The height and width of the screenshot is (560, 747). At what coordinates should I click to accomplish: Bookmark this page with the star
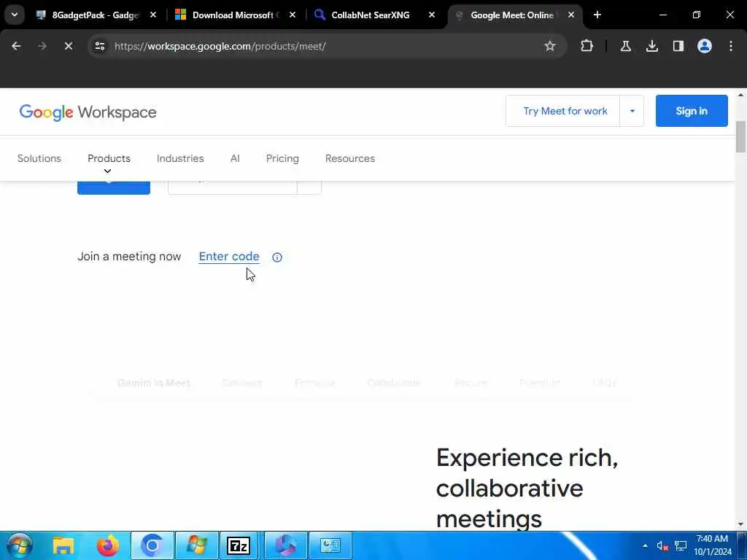click(550, 46)
